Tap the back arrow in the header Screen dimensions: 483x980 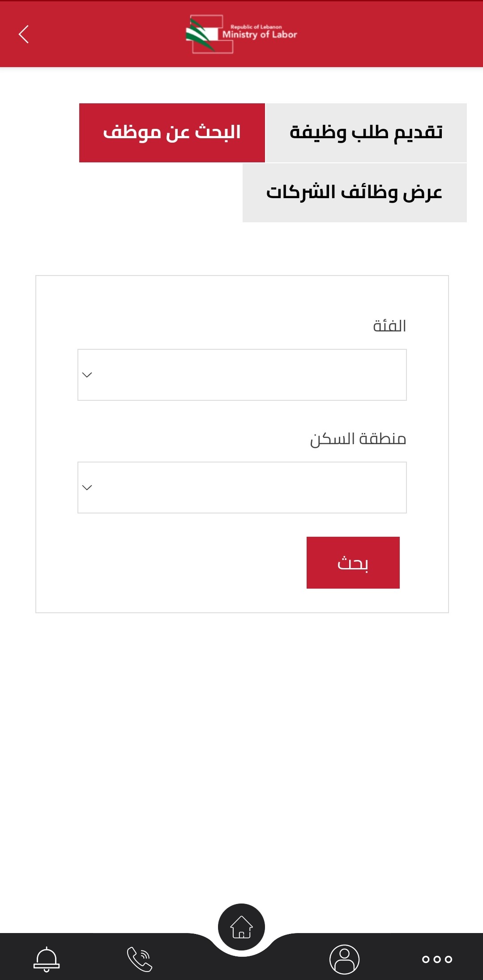pyautogui.click(x=24, y=34)
